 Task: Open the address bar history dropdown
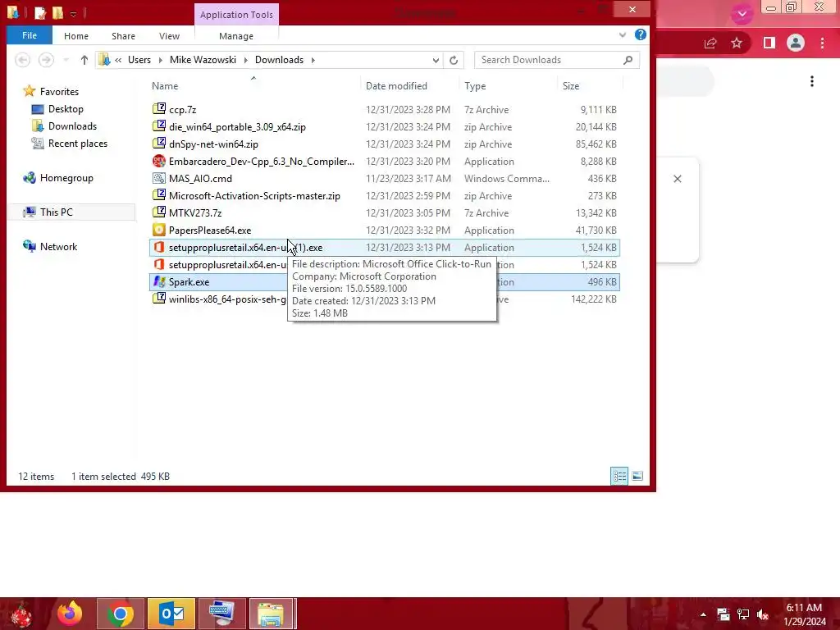click(436, 60)
